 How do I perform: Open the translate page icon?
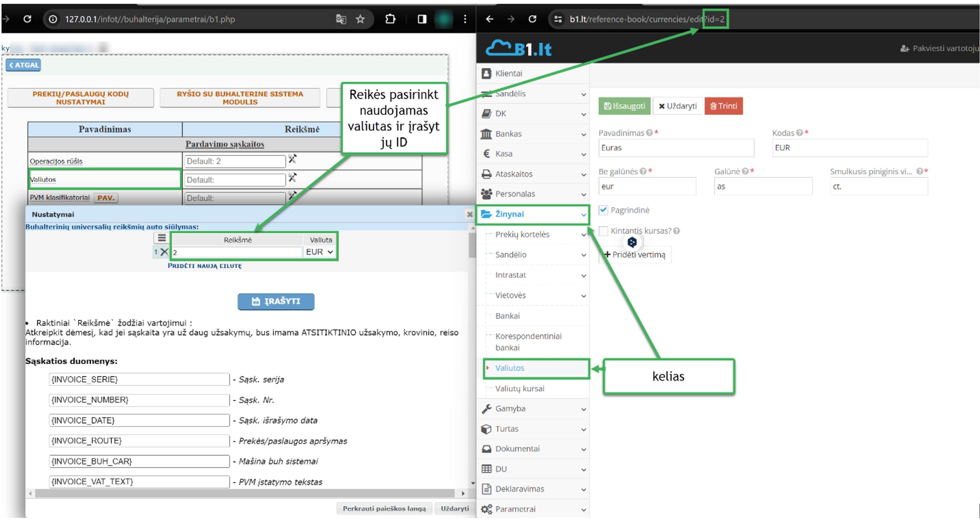(x=341, y=19)
